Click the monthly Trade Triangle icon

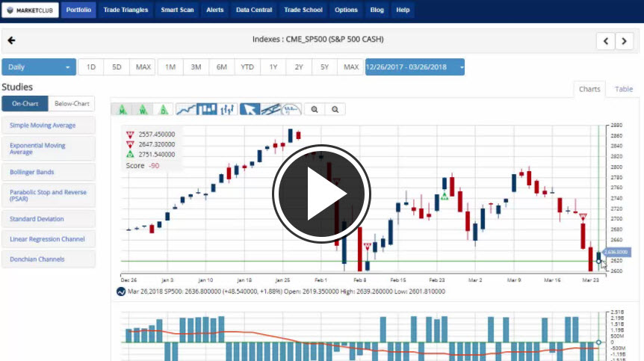click(121, 109)
